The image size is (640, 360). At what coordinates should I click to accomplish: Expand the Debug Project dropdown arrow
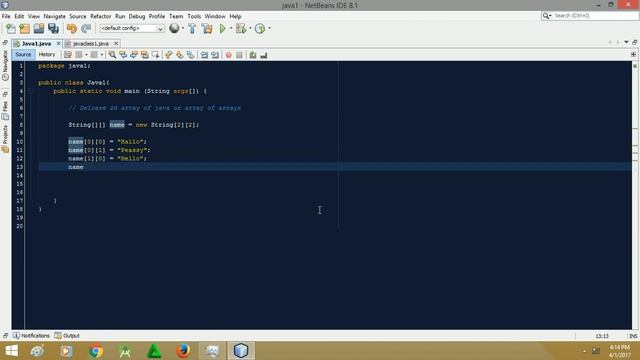coord(250,28)
